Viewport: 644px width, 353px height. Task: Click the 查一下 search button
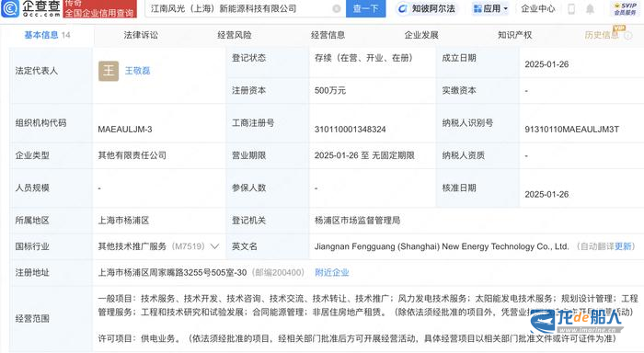(366, 8)
